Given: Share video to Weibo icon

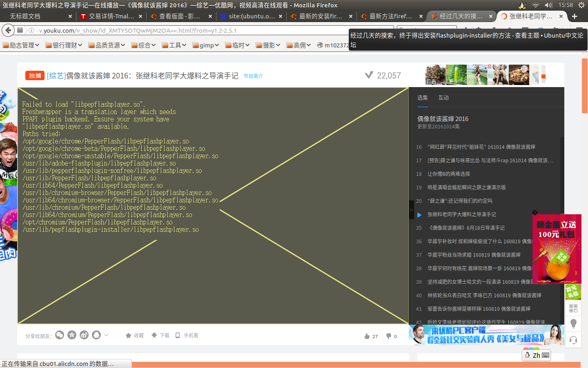Looking at the screenshot, I should tap(84, 335).
